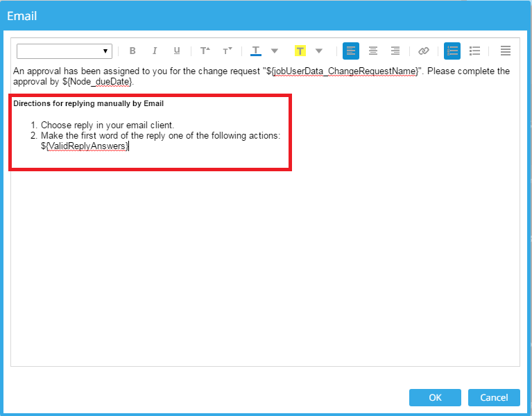Apply the blue text color

coord(256,51)
